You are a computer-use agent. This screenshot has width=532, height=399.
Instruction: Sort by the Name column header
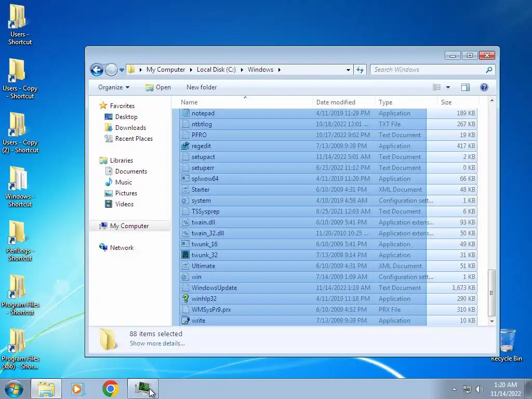point(245,102)
